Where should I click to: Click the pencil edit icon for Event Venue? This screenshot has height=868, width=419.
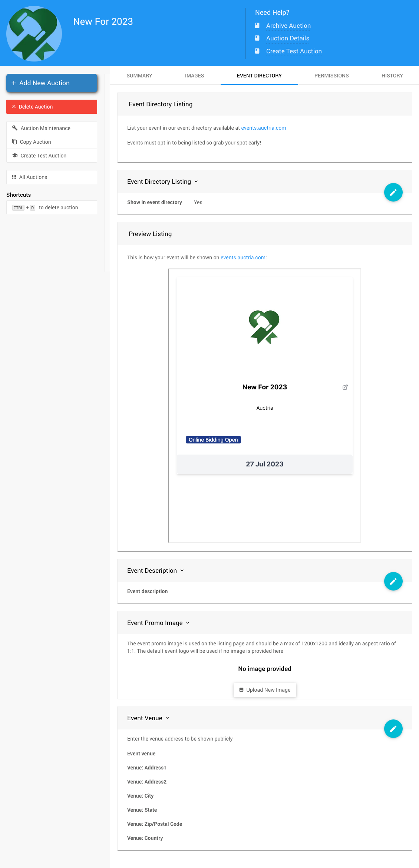(393, 729)
